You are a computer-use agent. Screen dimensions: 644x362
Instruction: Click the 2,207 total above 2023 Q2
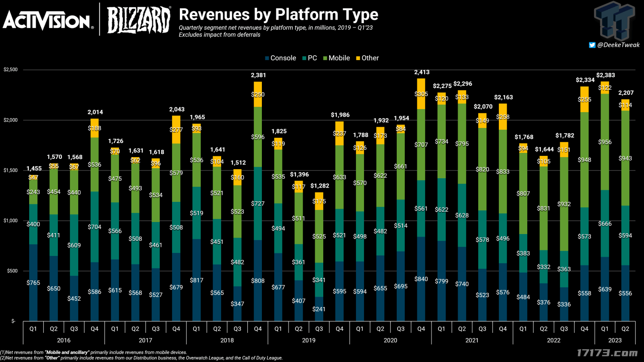point(626,93)
